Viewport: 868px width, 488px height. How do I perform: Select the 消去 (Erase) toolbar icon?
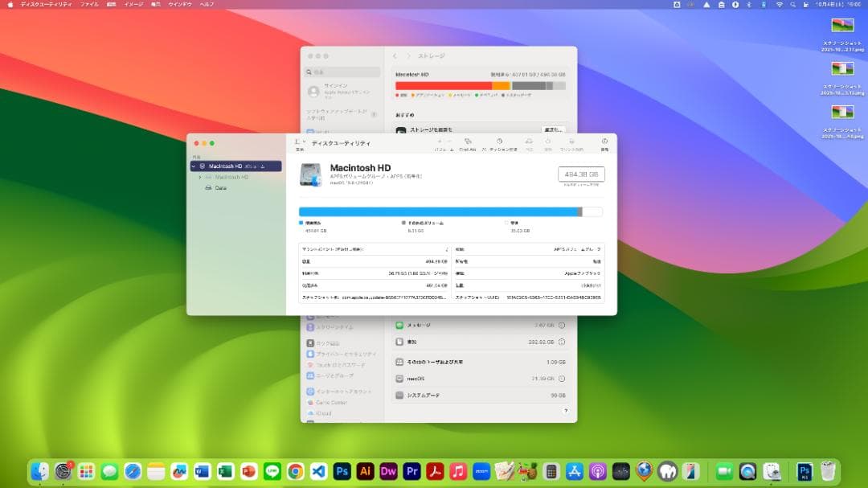point(528,143)
